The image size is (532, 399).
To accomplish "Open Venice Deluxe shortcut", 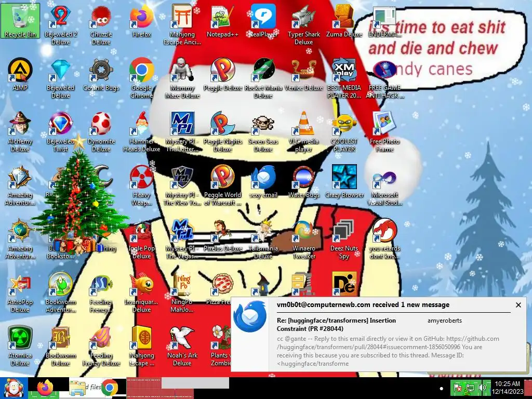I will pos(303,75).
